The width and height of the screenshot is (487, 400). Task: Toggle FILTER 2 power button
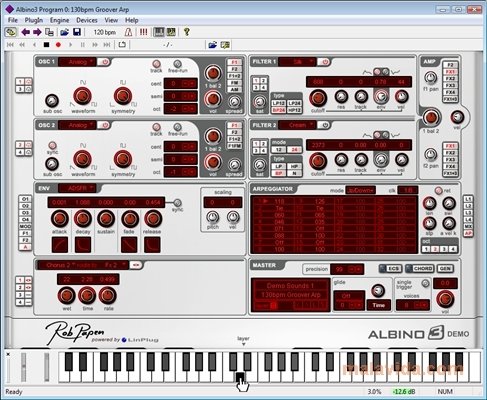[324, 125]
